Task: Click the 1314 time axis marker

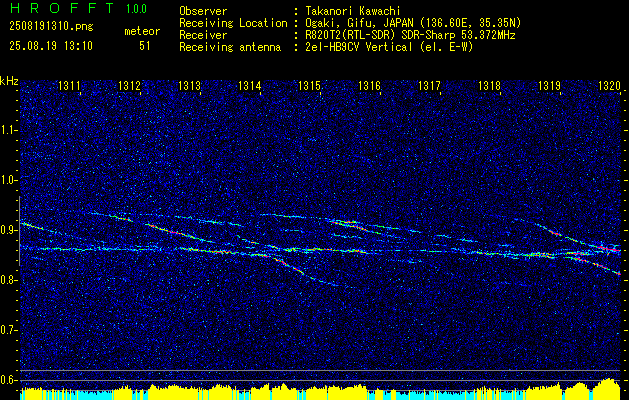Action: 250,85
